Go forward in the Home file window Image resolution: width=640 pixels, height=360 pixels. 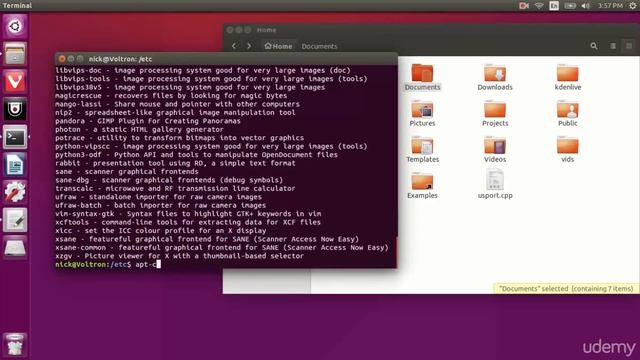[x=249, y=46]
